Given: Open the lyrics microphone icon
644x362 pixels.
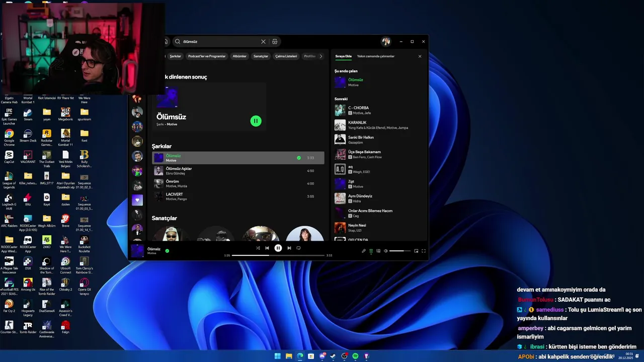Looking at the screenshot, I should coord(364,251).
